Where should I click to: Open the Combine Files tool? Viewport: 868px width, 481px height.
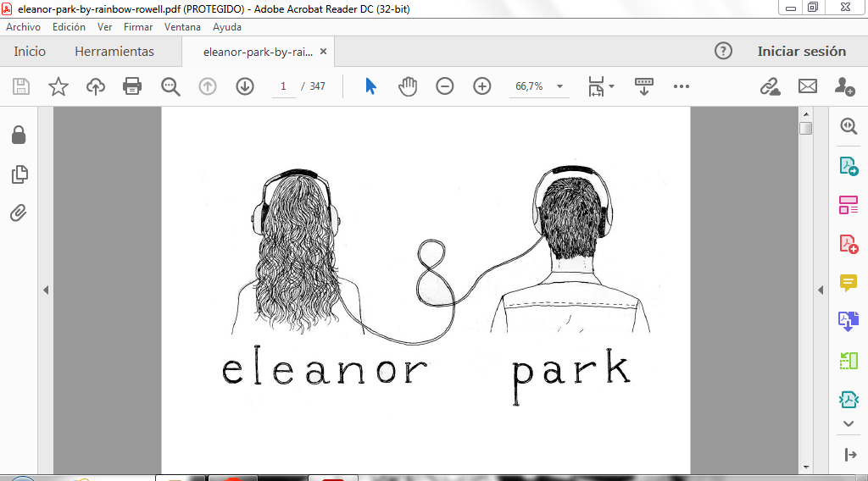(849, 321)
